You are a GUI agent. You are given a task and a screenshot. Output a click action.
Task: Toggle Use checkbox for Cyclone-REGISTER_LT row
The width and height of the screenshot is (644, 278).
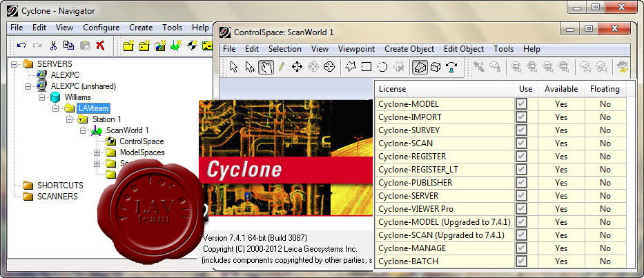click(521, 169)
